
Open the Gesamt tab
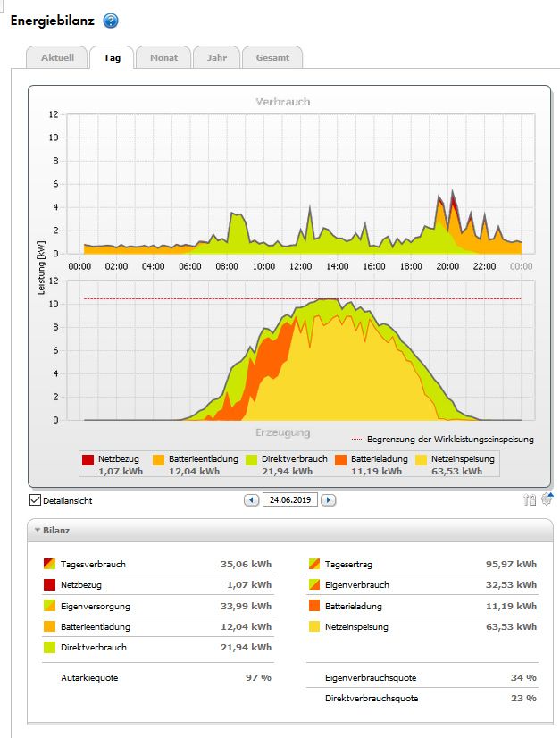pyautogui.click(x=272, y=58)
